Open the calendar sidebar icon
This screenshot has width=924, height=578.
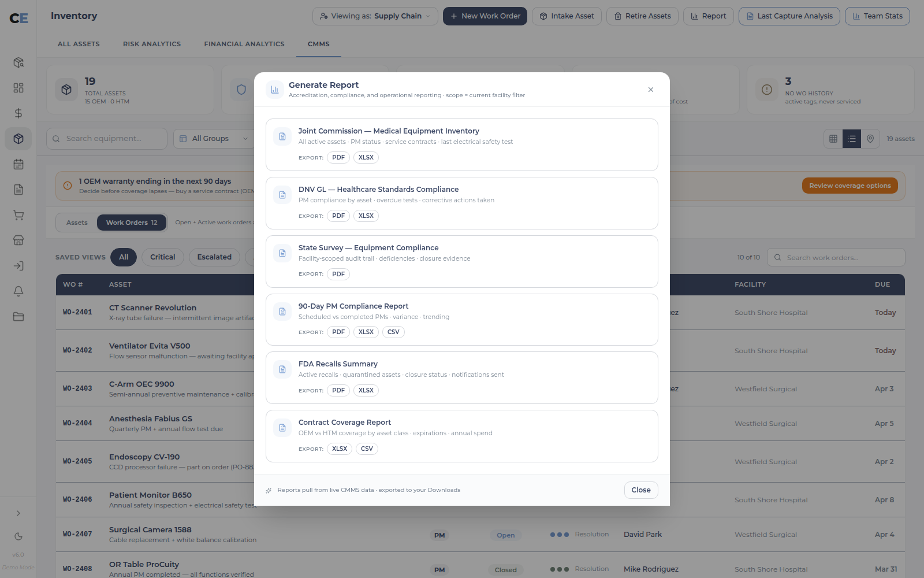(x=18, y=164)
